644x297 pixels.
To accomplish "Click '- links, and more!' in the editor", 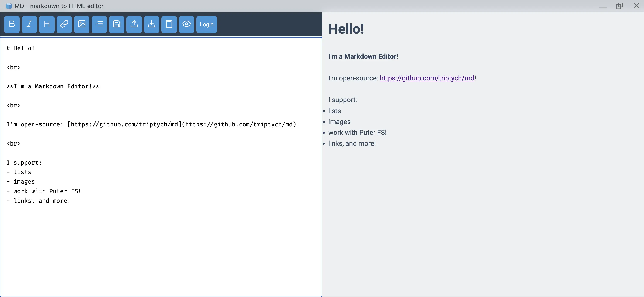I will [38, 201].
